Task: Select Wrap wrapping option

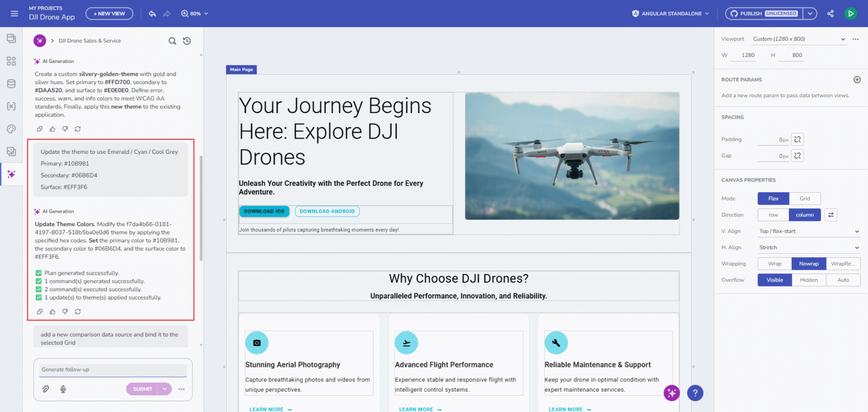Action: (774, 264)
